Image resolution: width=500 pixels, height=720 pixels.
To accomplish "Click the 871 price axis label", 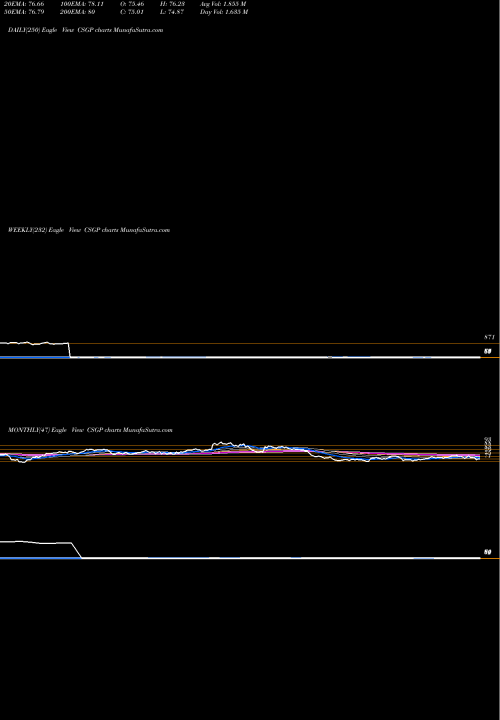I will [489, 338].
